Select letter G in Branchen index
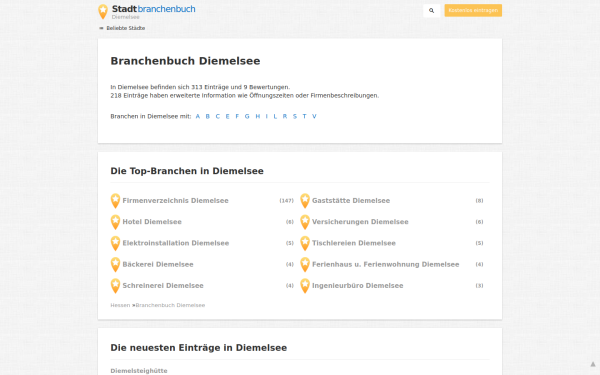Screen dimensions: 600x375 247,116
